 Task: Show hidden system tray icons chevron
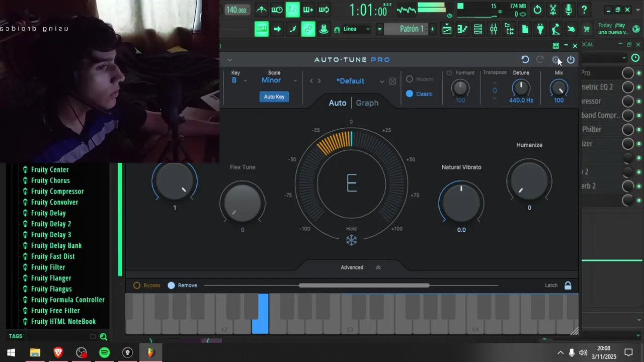(x=560, y=352)
